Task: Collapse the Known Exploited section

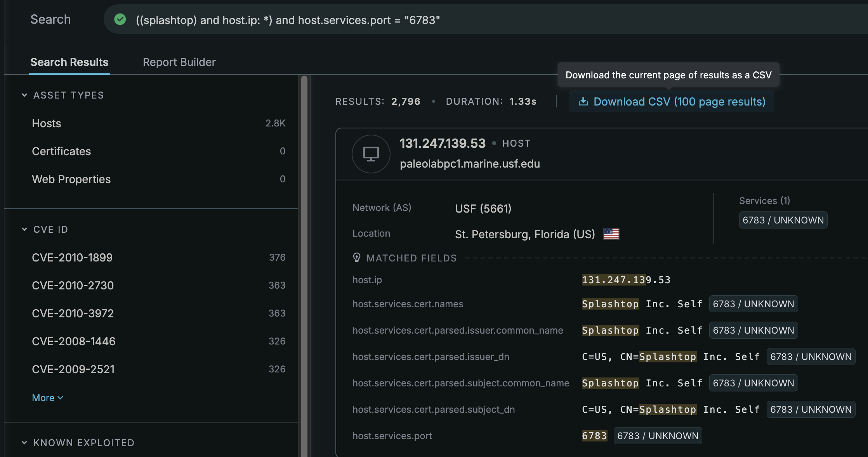Action: click(x=24, y=443)
